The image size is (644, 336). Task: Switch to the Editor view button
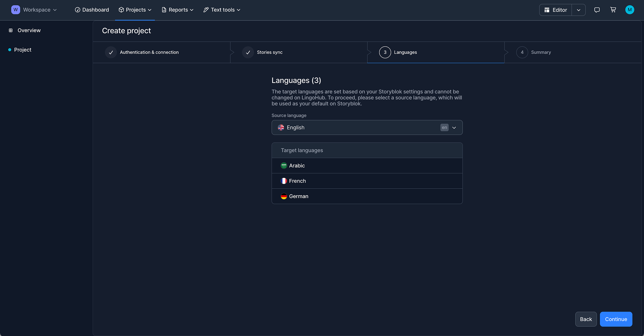[555, 10]
